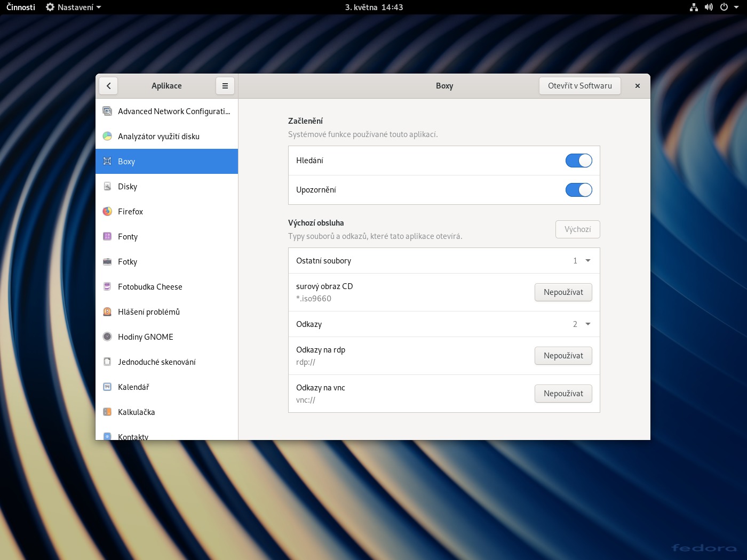Open the Hodiny GNOME clock icon entry
This screenshot has height=560, width=747.
(x=107, y=337)
